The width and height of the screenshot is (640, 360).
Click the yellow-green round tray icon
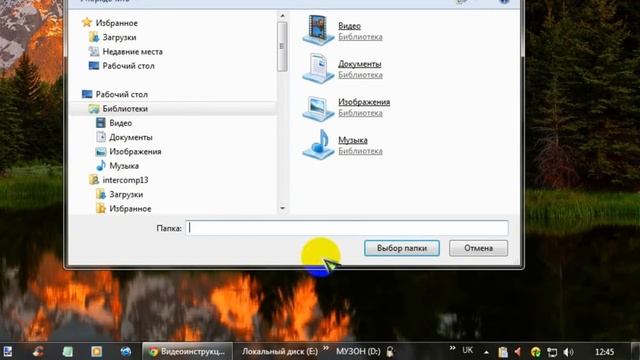pyautogui.click(x=536, y=352)
